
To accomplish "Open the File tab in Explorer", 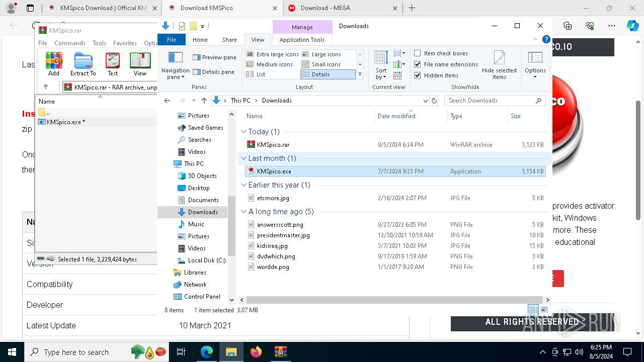I will coord(172,40).
